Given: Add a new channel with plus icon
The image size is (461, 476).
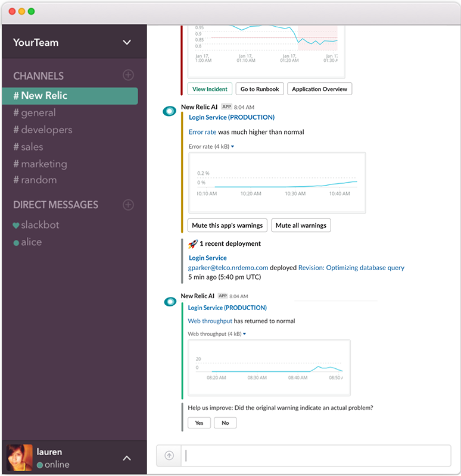Looking at the screenshot, I should coord(128,75).
